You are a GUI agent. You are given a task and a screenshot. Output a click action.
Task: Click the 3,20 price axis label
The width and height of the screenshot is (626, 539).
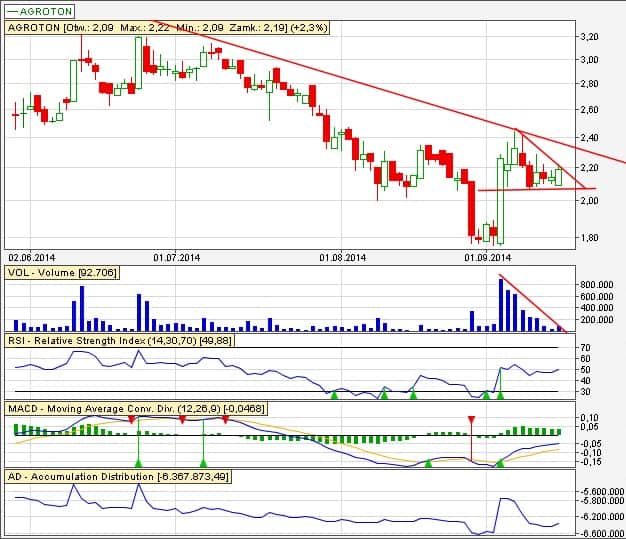coord(590,36)
